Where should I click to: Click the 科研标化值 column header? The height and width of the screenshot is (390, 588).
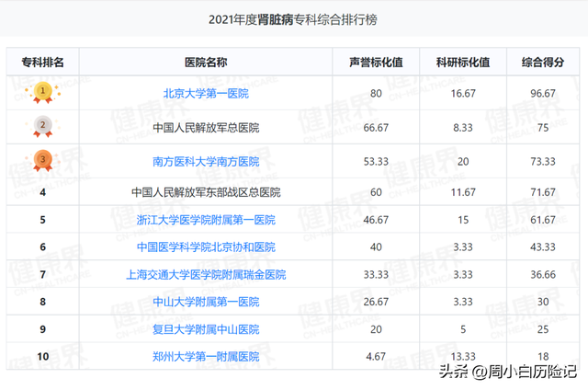(463, 62)
